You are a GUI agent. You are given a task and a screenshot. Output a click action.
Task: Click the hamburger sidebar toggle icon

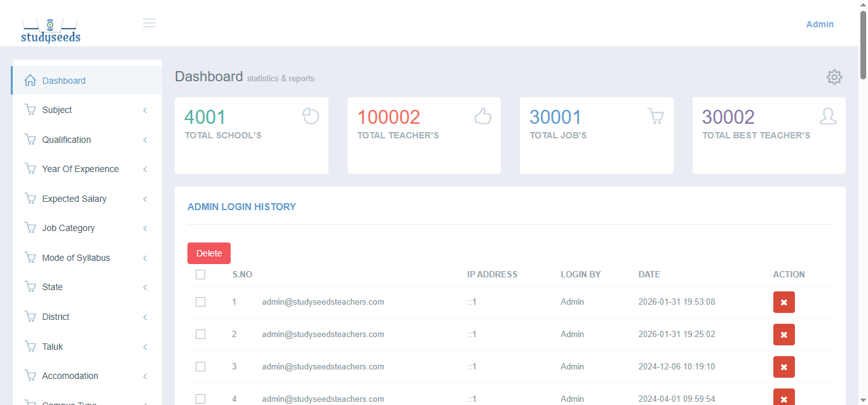(x=149, y=23)
